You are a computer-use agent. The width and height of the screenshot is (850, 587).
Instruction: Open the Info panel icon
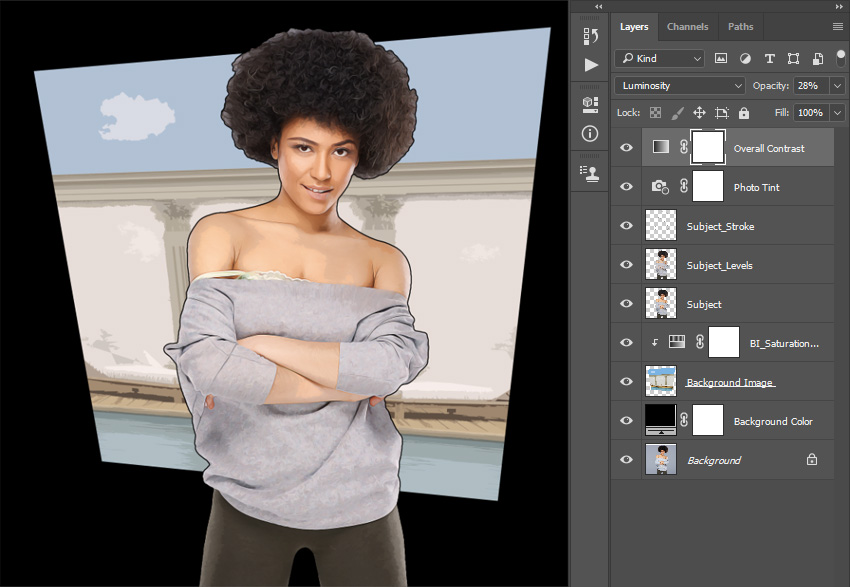pos(591,133)
